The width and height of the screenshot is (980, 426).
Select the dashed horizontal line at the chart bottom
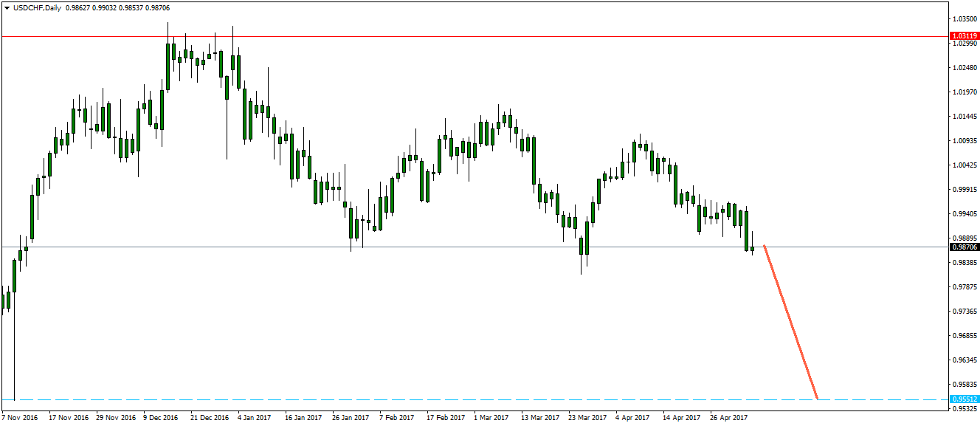point(443,399)
